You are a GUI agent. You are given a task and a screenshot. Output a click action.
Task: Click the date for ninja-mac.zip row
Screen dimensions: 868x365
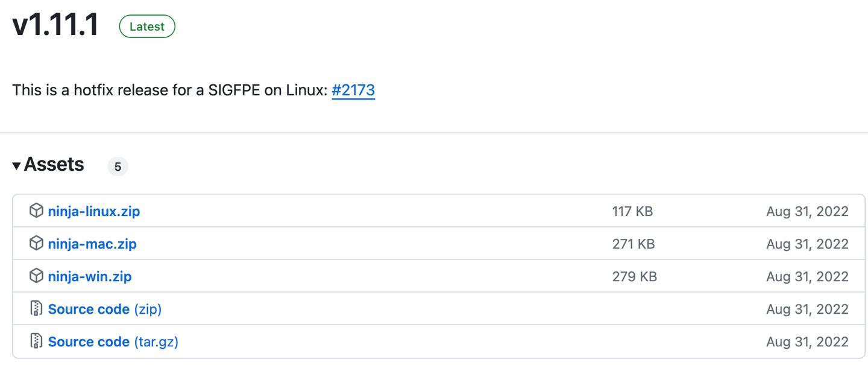pyautogui.click(x=807, y=244)
